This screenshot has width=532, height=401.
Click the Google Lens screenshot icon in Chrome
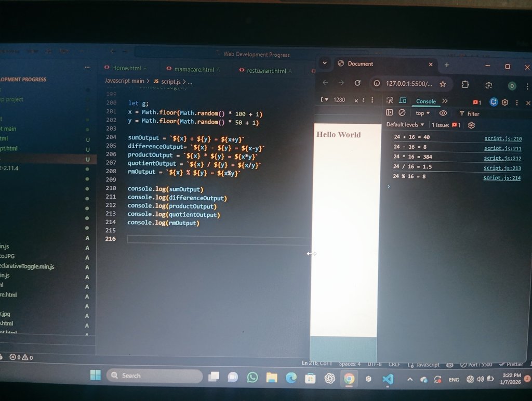pos(488,85)
